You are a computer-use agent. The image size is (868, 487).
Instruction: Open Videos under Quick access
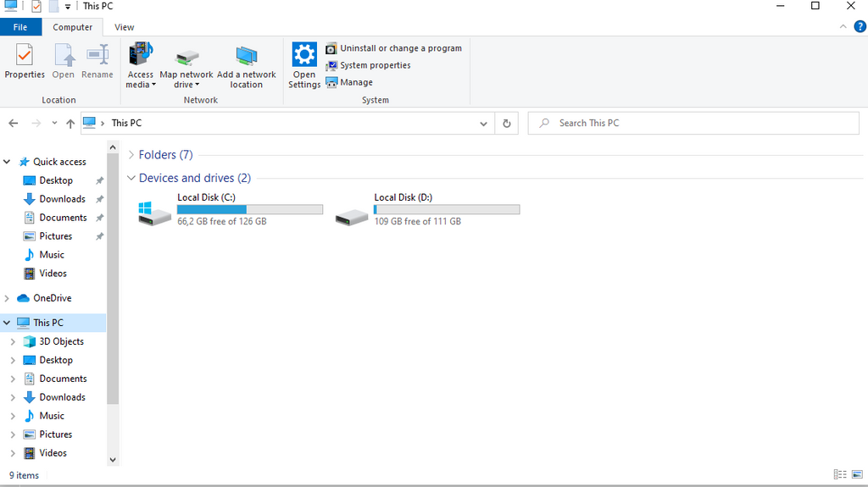[53, 274]
